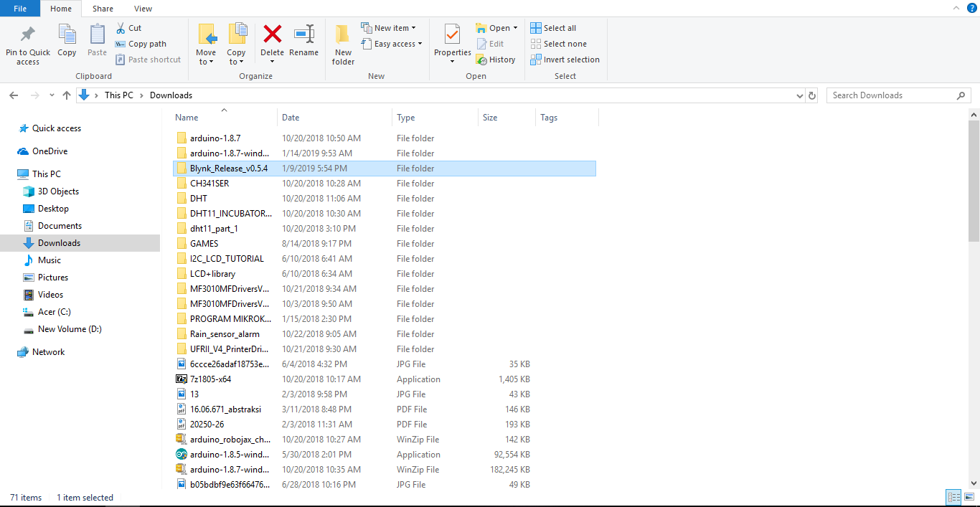Open recent locations dropdown arrow
The width and height of the screenshot is (980, 507).
(52, 95)
